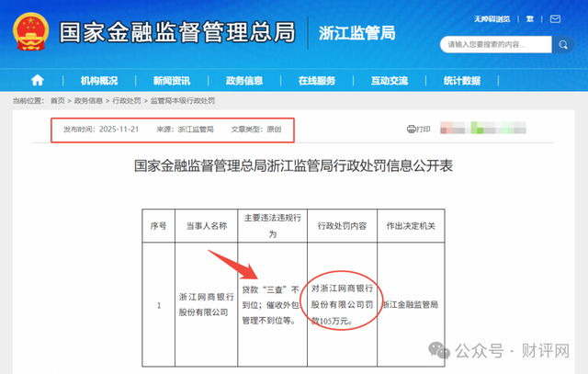588x374 pixels.
Task: Click the 国家金融监督管理总局 site title
Action: click(177, 32)
